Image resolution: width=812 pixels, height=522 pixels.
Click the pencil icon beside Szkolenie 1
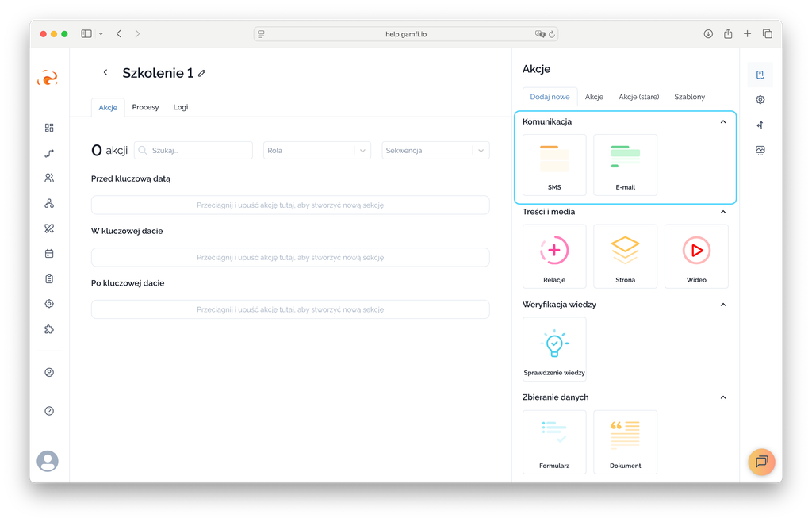202,73
